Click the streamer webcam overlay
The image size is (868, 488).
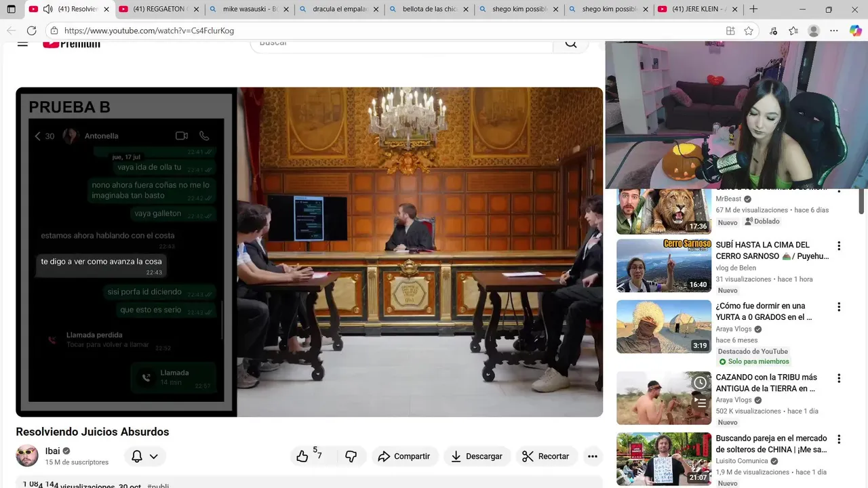tap(736, 115)
